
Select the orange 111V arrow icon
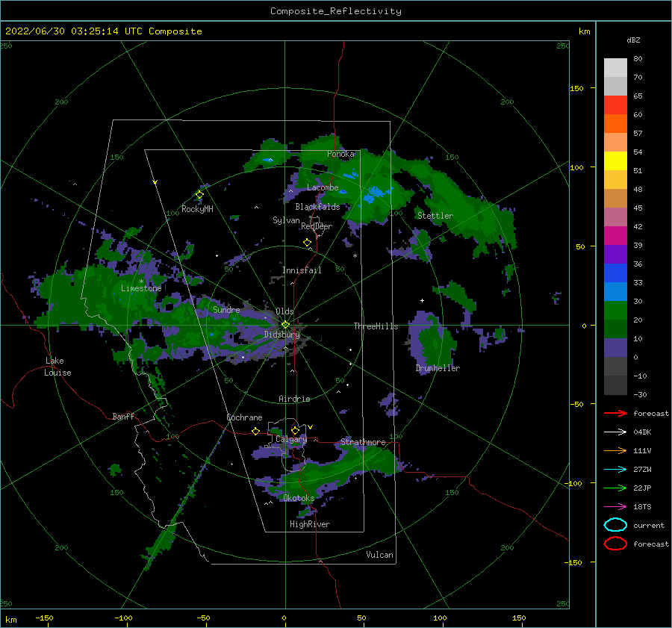tap(615, 450)
